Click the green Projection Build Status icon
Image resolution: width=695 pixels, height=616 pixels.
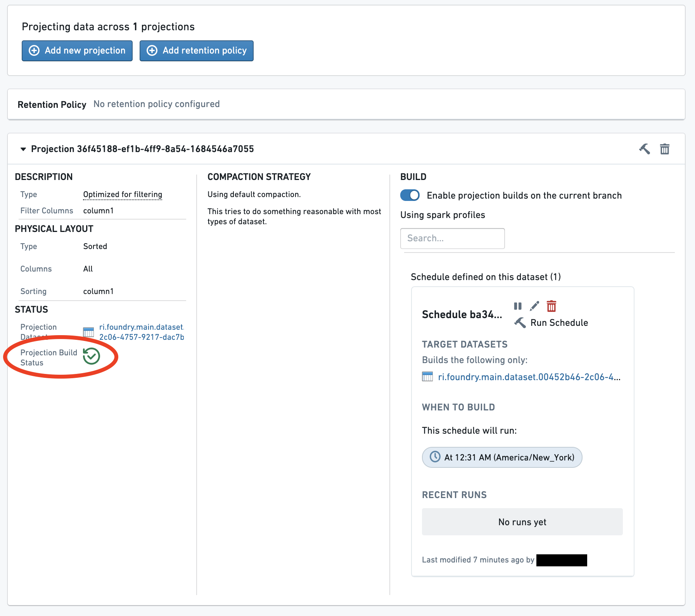(92, 356)
